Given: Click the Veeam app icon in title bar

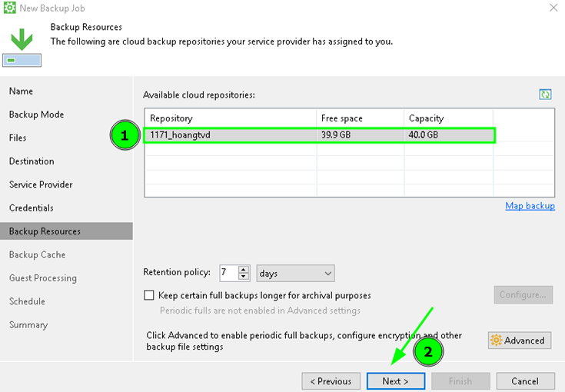Looking at the screenshot, I should [9, 8].
